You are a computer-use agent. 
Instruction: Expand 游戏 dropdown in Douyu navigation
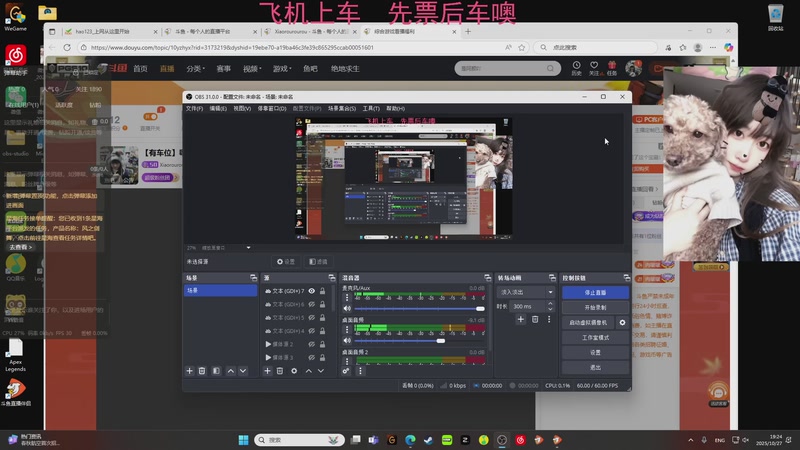[x=282, y=68]
